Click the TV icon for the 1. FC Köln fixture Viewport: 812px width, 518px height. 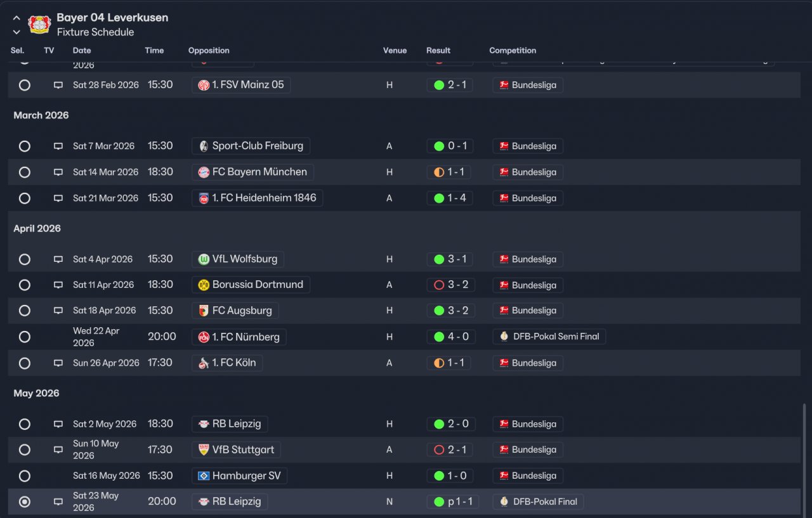[x=58, y=363]
